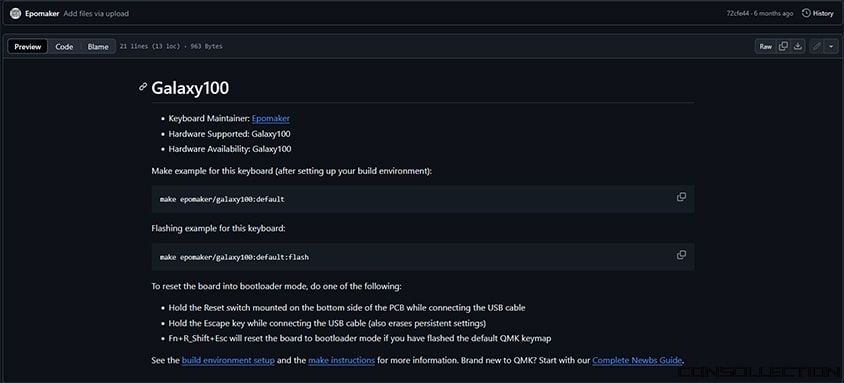Click the pencil edit file icon

coord(817,46)
